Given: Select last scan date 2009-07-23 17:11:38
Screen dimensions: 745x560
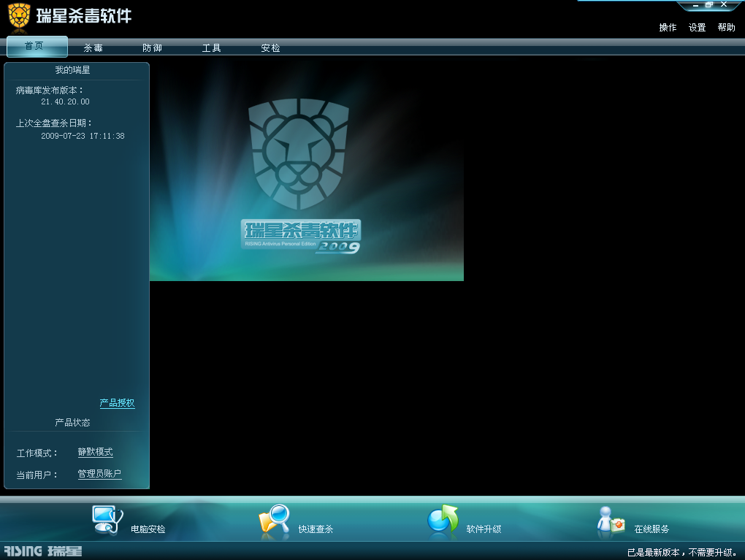Looking at the screenshot, I should [83, 136].
